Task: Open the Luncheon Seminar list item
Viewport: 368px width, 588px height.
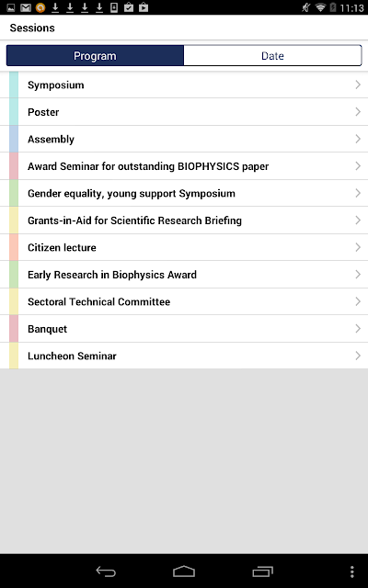Action: coord(184,356)
